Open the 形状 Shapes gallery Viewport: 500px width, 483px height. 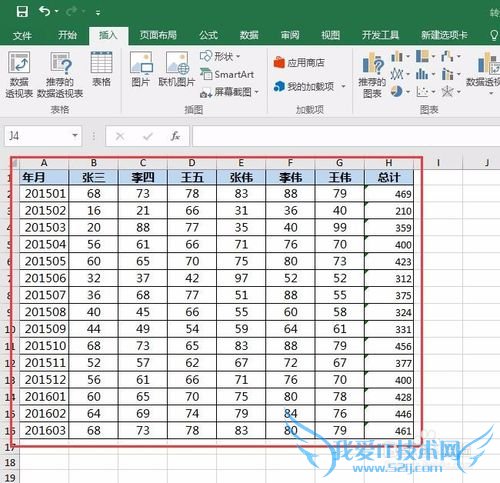click(220, 56)
